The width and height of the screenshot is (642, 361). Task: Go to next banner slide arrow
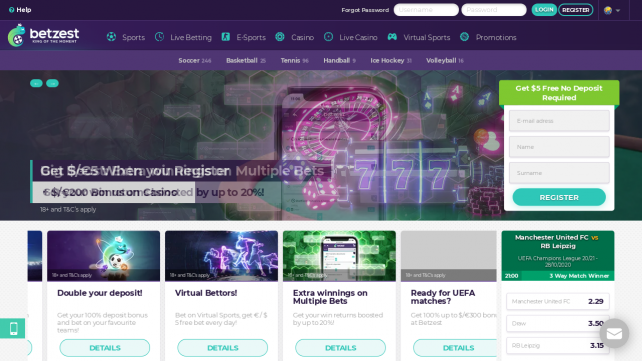pyautogui.click(x=52, y=83)
